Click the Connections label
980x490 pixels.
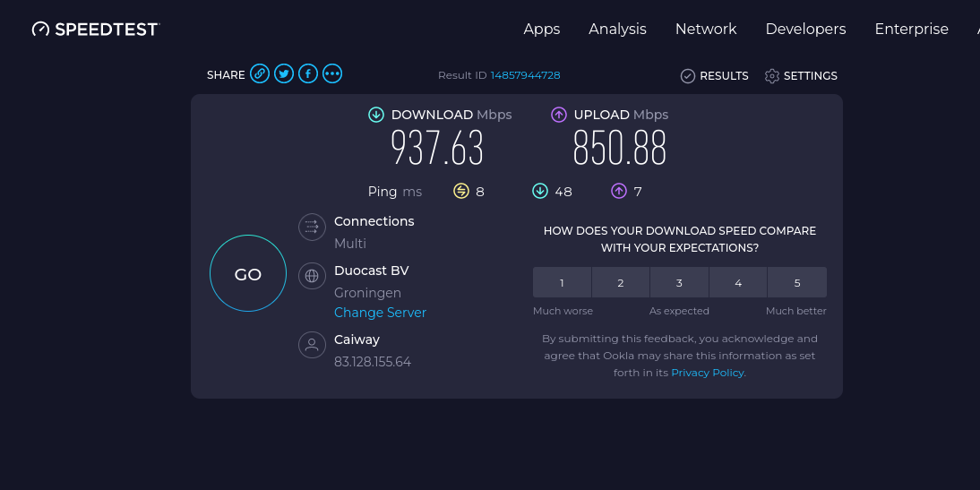pos(374,221)
